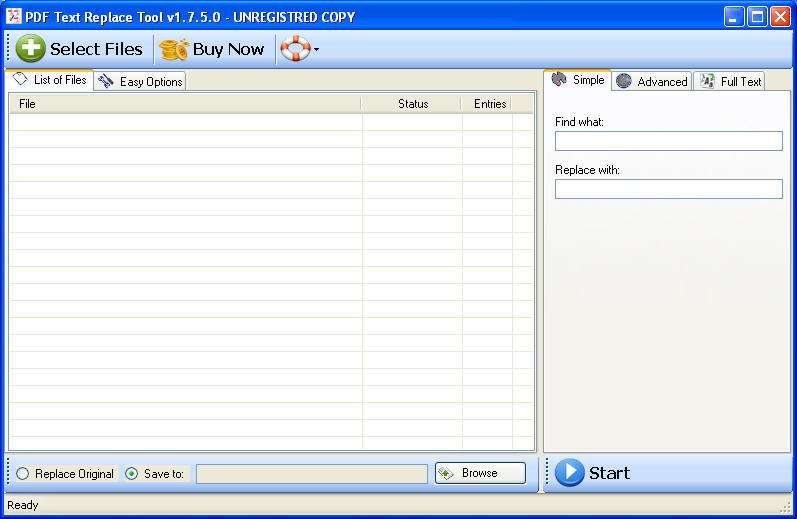797x519 pixels.
Task: Click the Select Files label text
Action: point(96,49)
